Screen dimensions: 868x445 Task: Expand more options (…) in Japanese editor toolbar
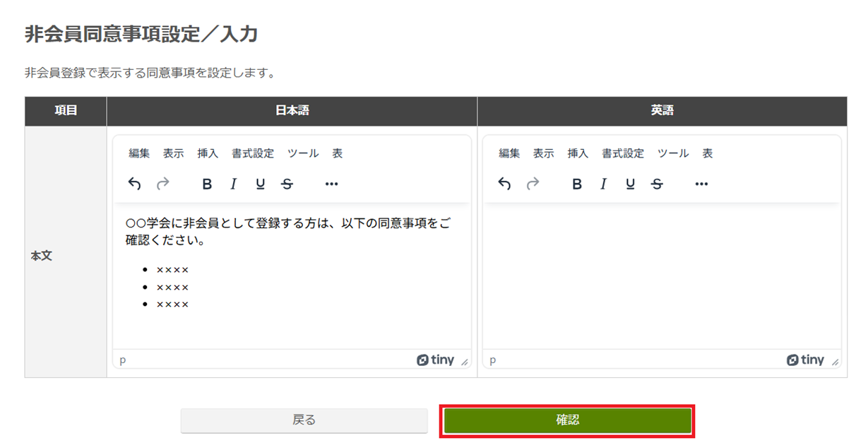pos(332,184)
